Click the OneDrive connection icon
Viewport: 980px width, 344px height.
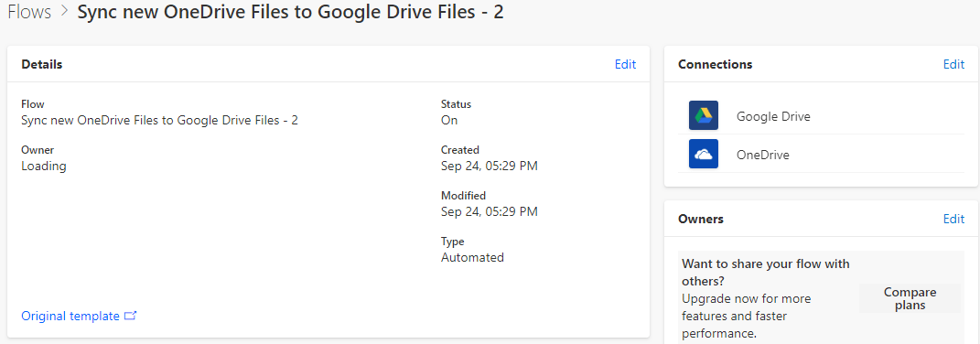[703, 154]
